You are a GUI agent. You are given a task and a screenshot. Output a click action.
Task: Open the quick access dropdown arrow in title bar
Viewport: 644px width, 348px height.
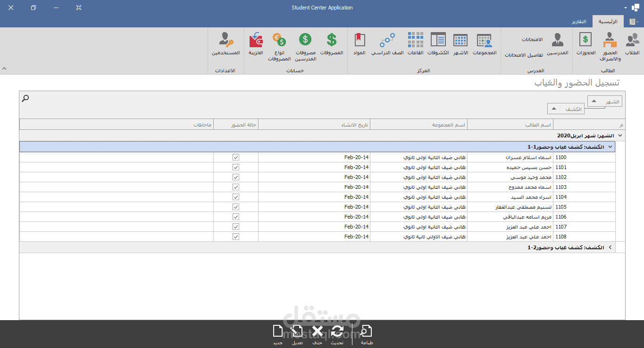[x=626, y=8]
